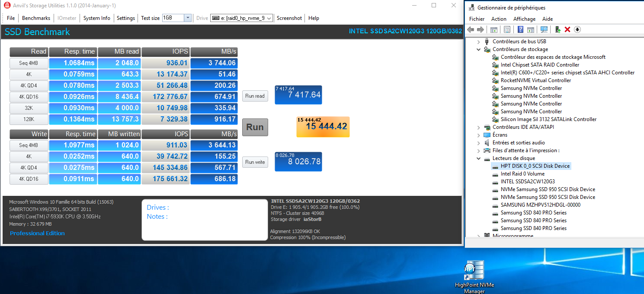Click the 172 776.67 IOPS value

[x=166, y=97]
